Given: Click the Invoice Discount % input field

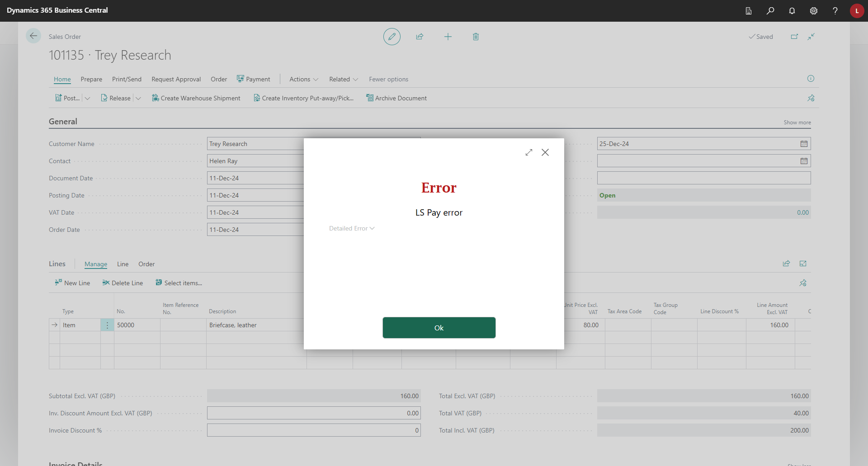Looking at the screenshot, I should click(x=314, y=430).
